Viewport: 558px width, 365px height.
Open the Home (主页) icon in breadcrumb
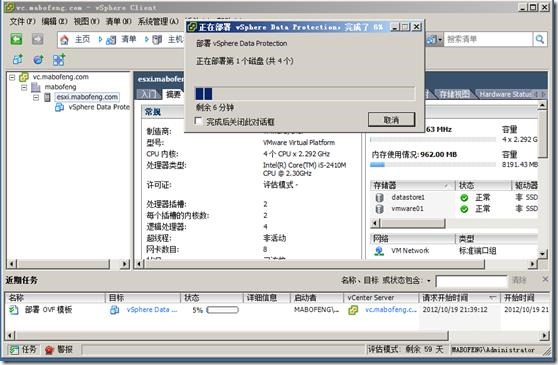tap(64, 40)
